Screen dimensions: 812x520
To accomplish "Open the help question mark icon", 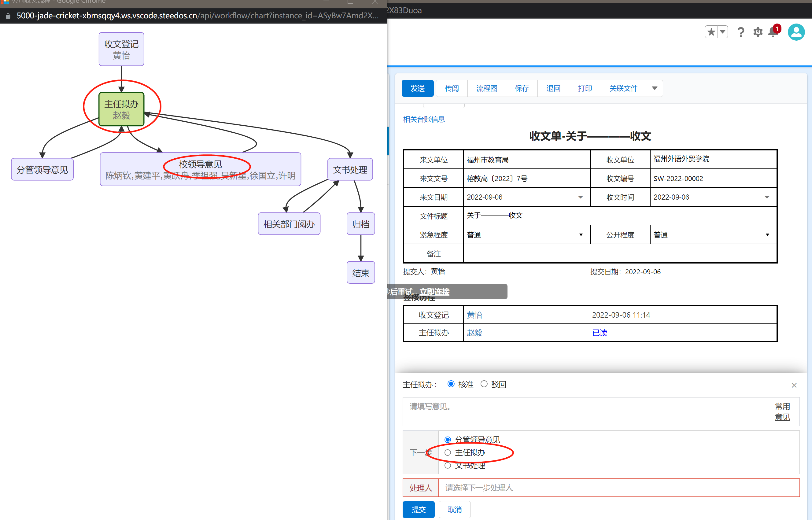I will point(741,32).
